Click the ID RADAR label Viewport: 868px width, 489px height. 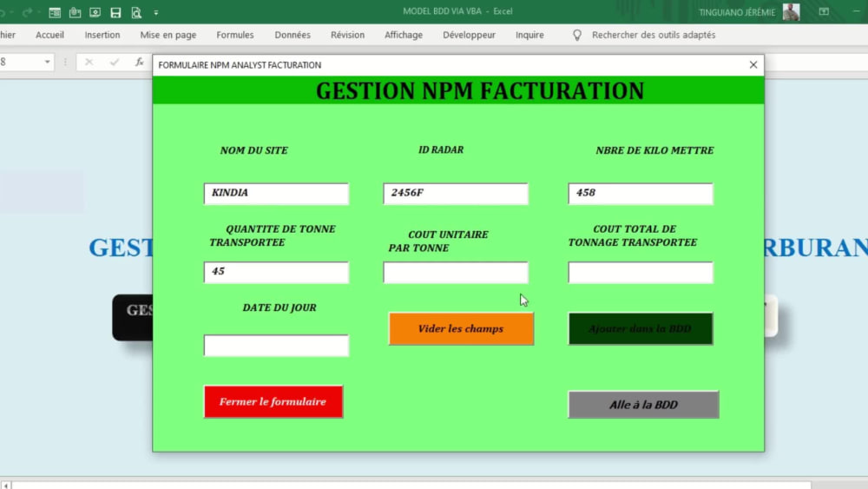point(441,149)
